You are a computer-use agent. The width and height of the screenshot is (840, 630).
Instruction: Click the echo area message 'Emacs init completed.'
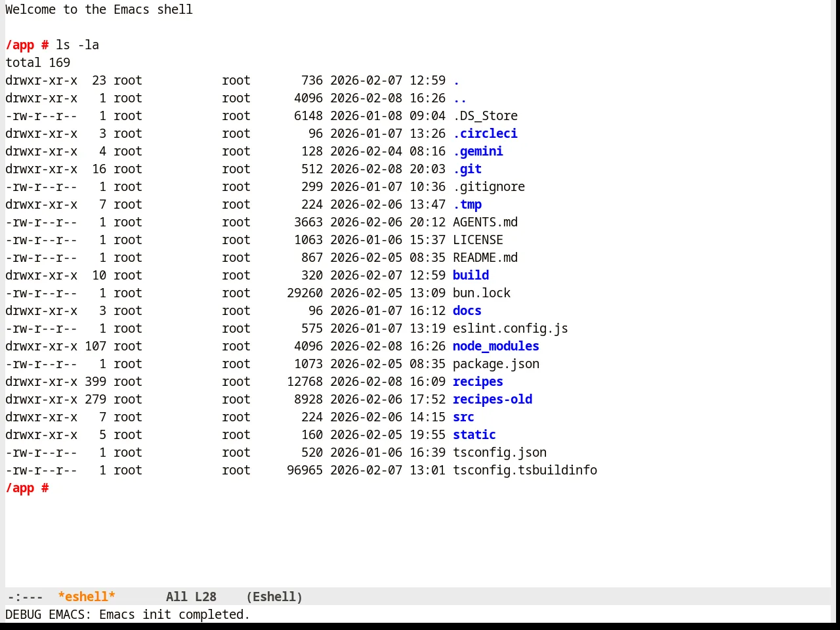pos(175,615)
